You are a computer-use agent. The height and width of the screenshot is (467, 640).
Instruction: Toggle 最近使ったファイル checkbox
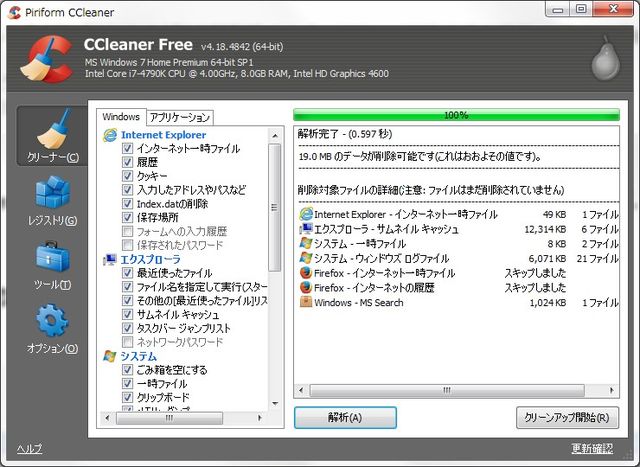pyautogui.click(x=127, y=273)
